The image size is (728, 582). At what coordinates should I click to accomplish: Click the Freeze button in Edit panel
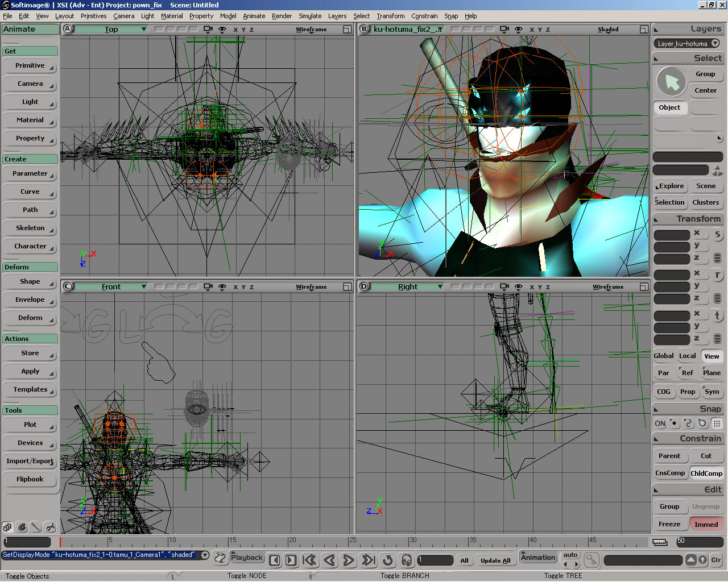(x=669, y=524)
